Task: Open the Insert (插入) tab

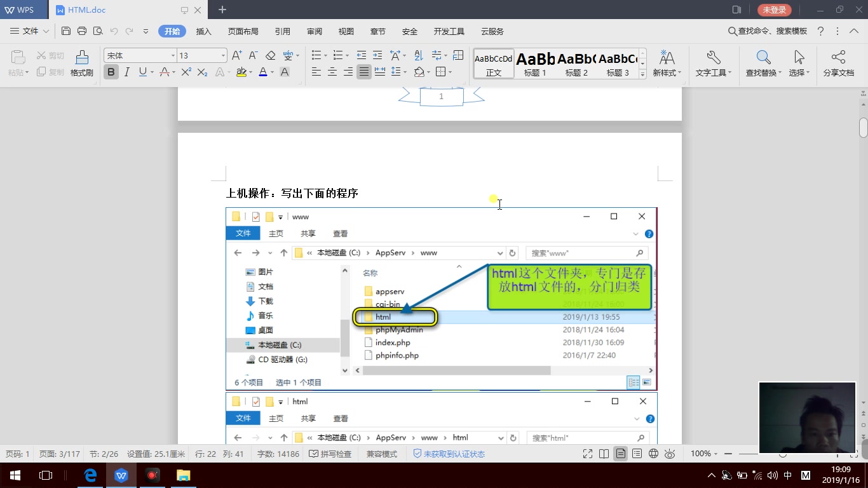Action: (x=204, y=31)
